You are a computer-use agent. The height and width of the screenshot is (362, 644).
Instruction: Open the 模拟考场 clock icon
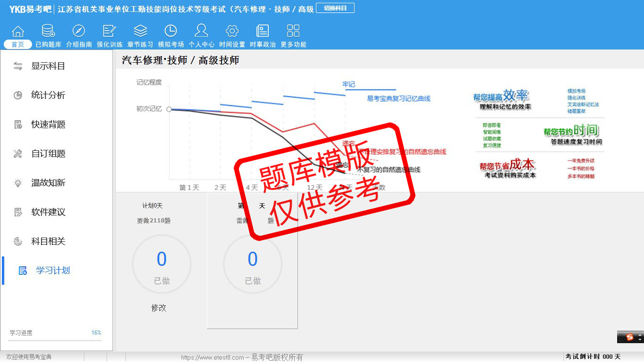[171, 31]
